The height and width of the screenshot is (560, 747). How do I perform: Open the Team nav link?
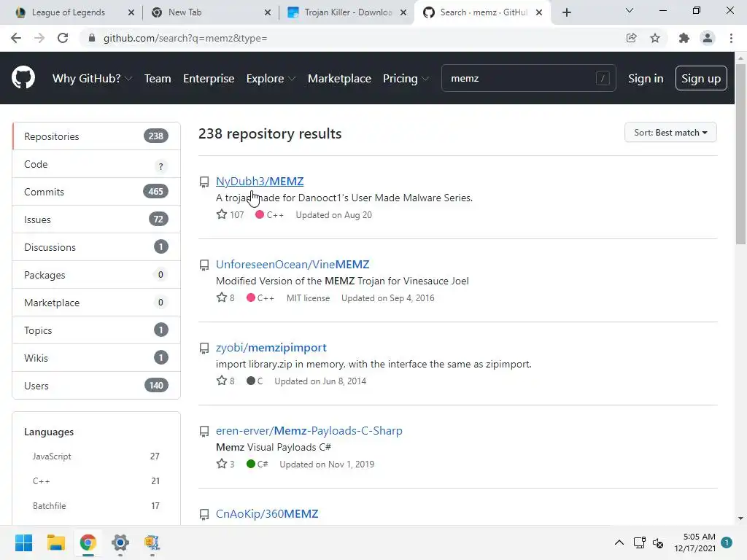(x=158, y=78)
